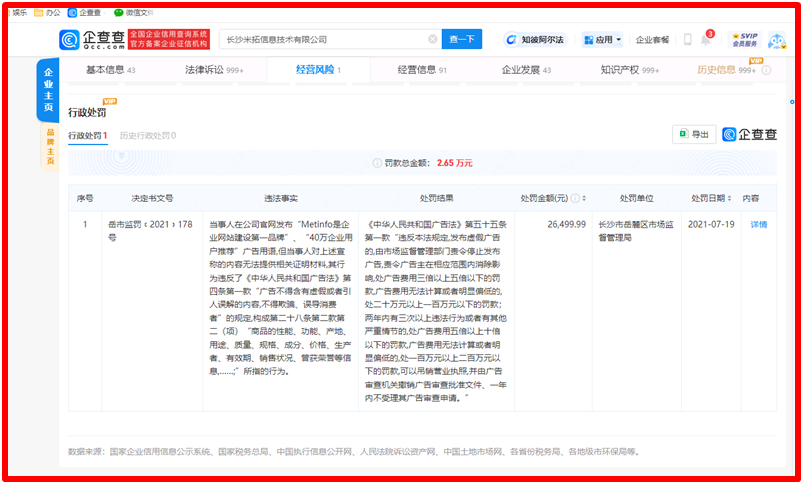
Task: Open the user avatar icon
Action: [776, 40]
